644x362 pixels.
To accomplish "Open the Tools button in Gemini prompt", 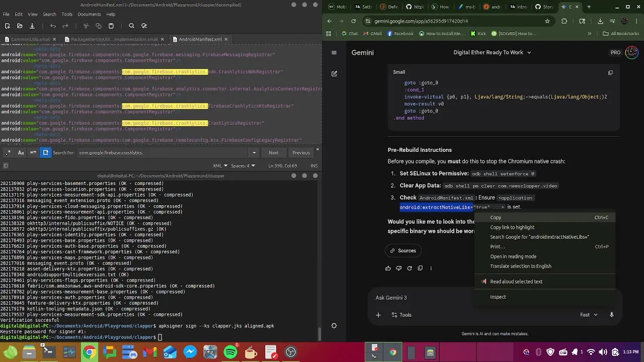I will click(401, 315).
